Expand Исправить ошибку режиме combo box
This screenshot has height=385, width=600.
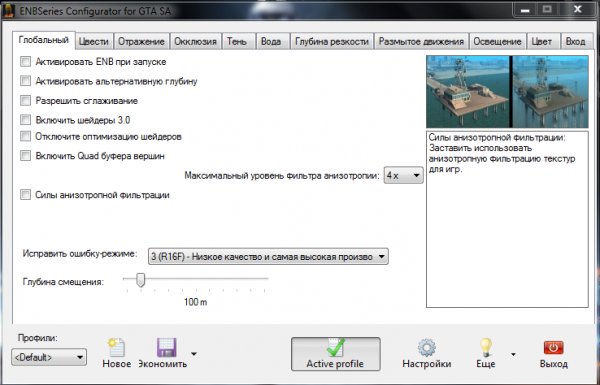click(x=268, y=257)
